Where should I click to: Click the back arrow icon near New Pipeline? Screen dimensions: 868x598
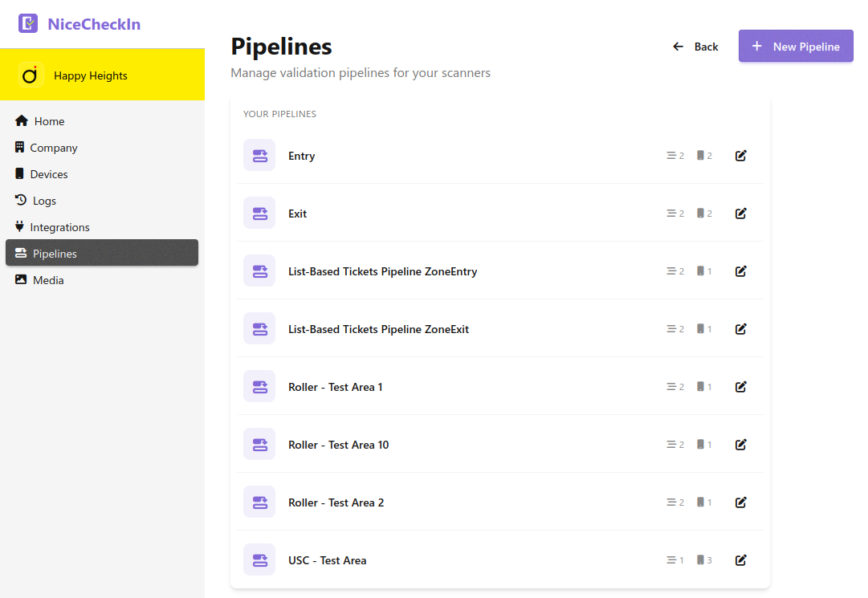677,47
